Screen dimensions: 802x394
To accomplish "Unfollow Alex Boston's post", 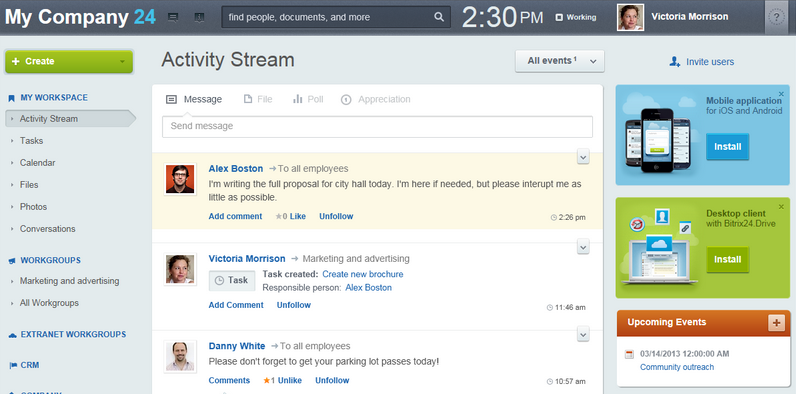I will pyautogui.click(x=336, y=216).
